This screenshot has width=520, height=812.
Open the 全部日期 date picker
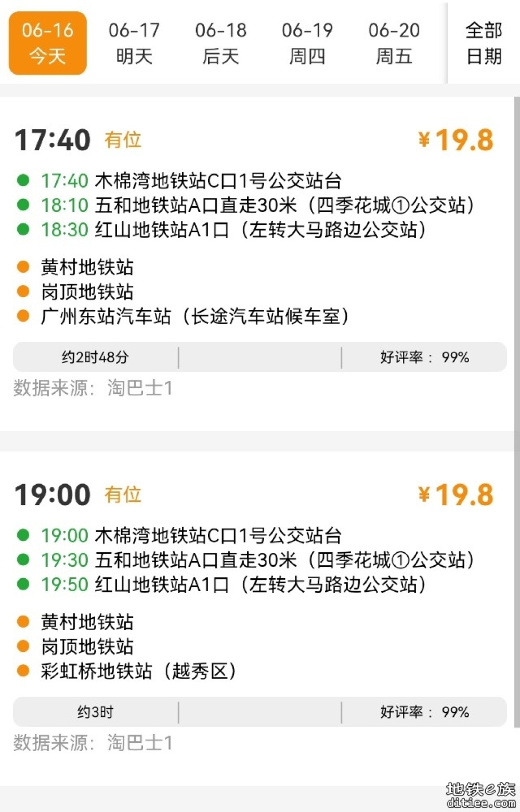pyautogui.click(x=484, y=43)
